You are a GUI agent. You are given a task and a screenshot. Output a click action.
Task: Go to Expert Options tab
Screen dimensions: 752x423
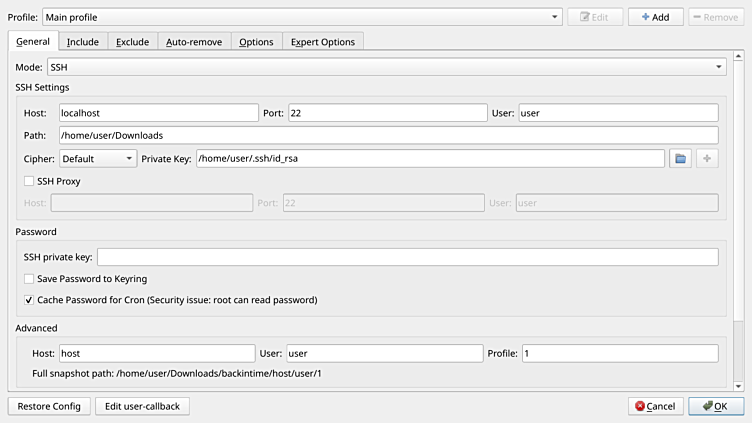pos(322,42)
